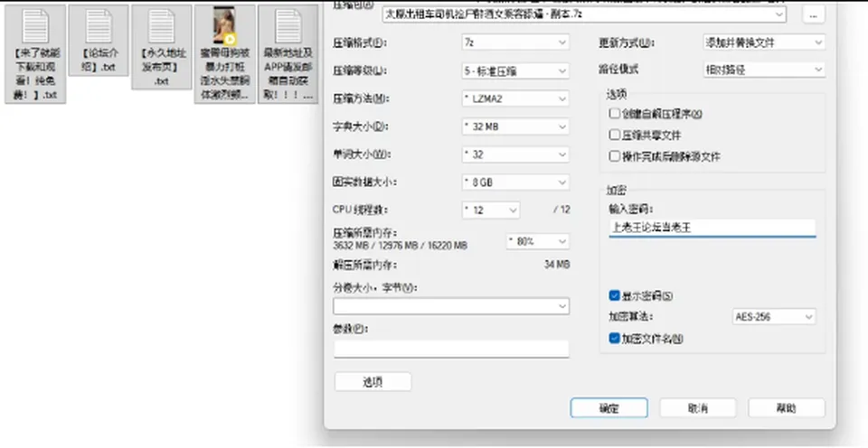Click the '...' browse button beside archive name
Screen dimensions: 868x448
(813, 15)
